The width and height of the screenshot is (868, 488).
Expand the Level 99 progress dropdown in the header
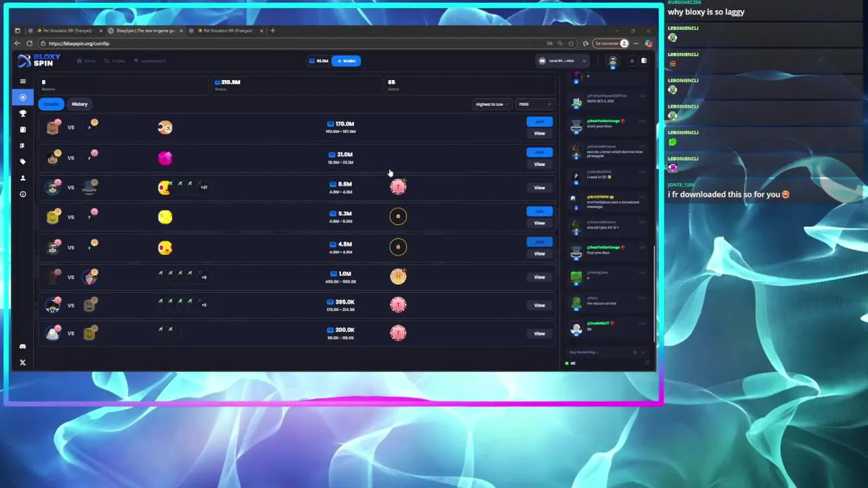click(562, 61)
